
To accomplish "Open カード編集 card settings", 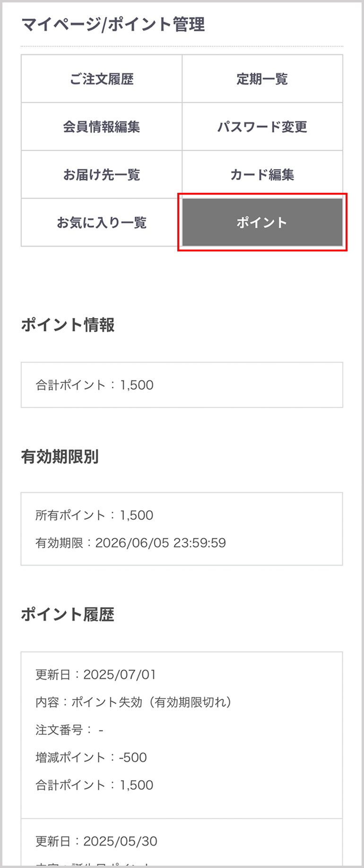I will 262,175.
